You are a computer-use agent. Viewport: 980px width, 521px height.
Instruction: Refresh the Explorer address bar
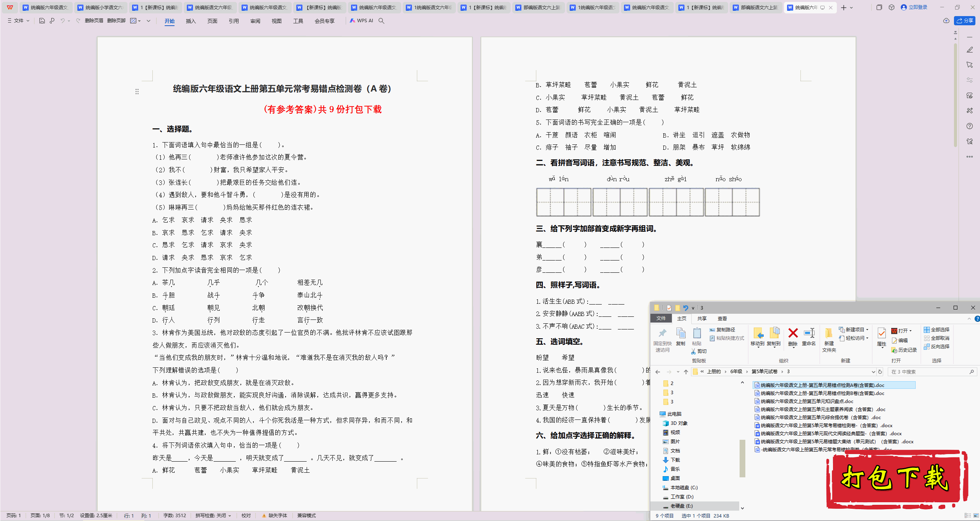(x=880, y=372)
